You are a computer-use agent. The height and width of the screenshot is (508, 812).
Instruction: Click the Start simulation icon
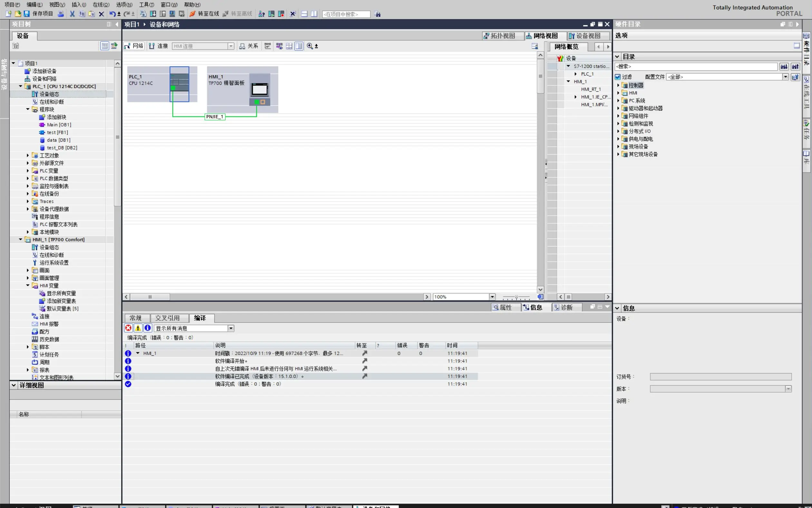click(172, 14)
